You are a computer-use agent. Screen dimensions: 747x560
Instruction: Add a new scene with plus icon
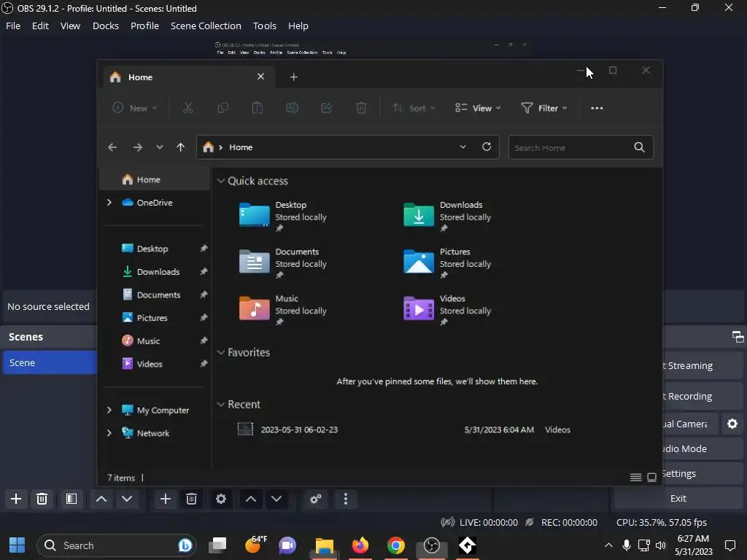point(16,499)
